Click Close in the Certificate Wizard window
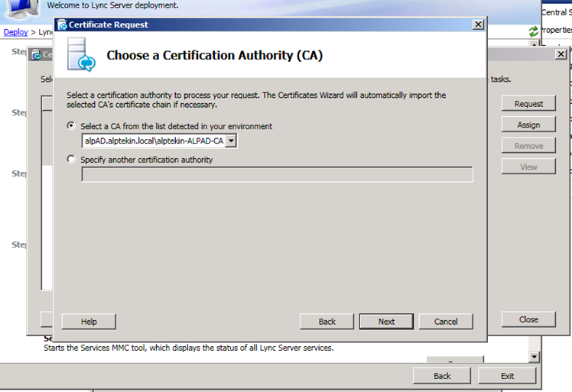The image size is (572, 392). [x=528, y=319]
